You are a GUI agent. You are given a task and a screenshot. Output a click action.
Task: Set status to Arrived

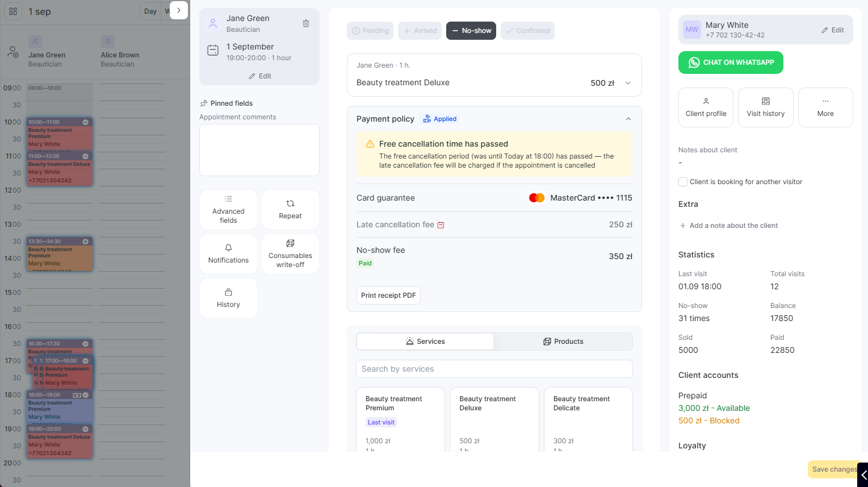pos(420,31)
